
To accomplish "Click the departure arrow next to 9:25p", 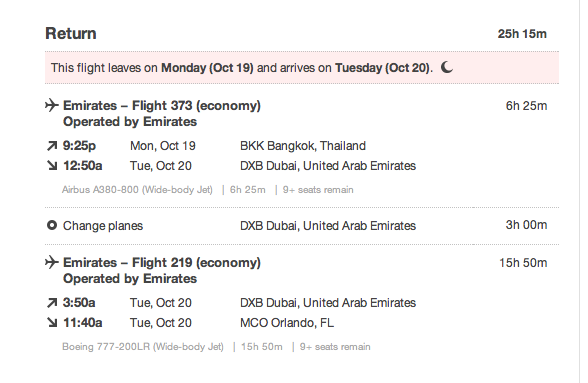I will (x=52, y=146).
